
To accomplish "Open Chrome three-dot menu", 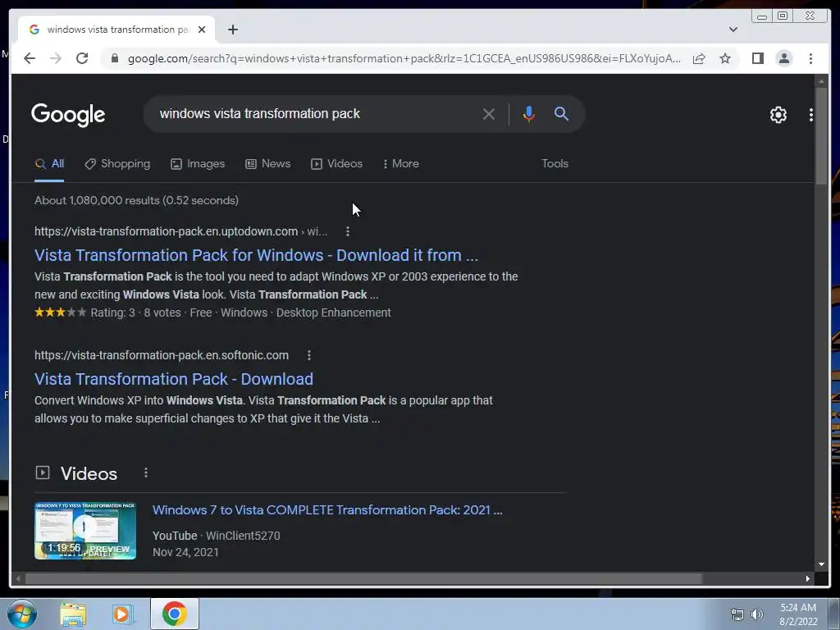I will (x=810, y=58).
